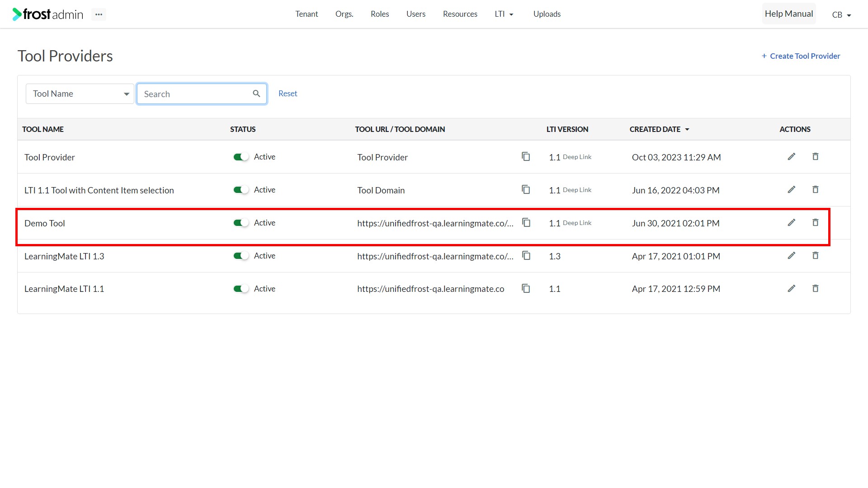Image resolution: width=868 pixels, height=488 pixels.
Task: Click the Status column header
Action: (243, 129)
